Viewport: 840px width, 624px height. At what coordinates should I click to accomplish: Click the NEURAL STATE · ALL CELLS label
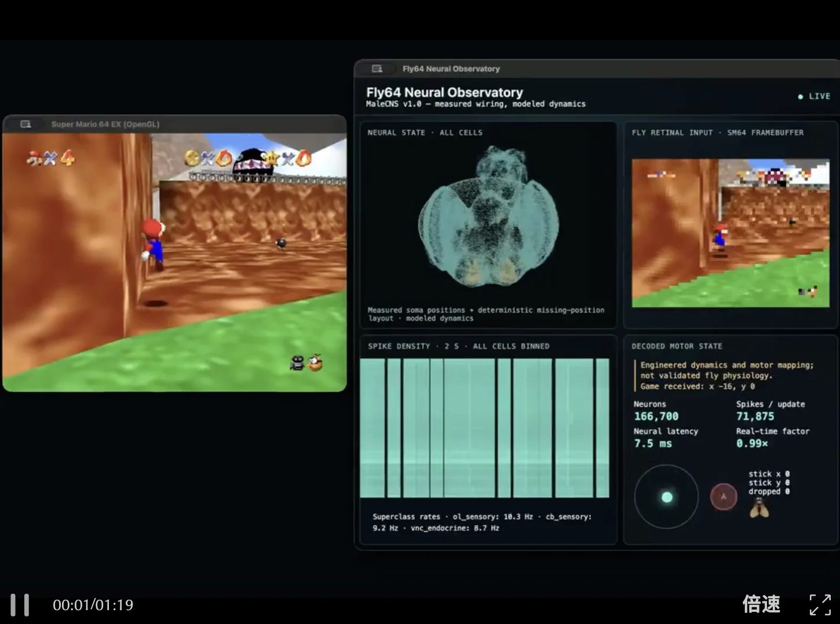[x=425, y=133]
